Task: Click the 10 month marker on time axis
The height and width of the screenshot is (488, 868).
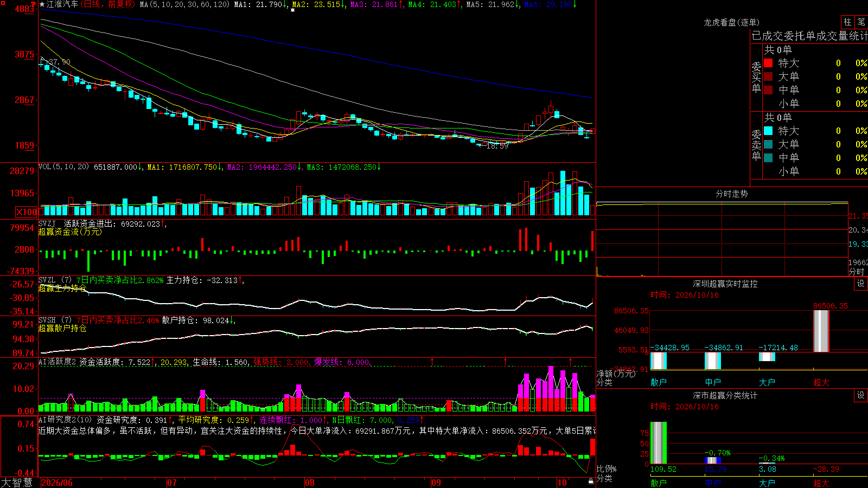Action: pyautogui.click(x=562, y=483)
